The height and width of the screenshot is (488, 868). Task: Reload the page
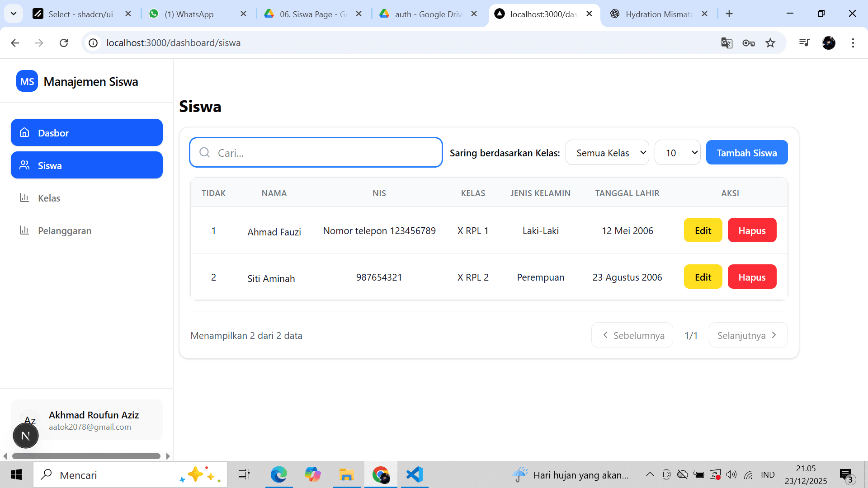point(64,43)
